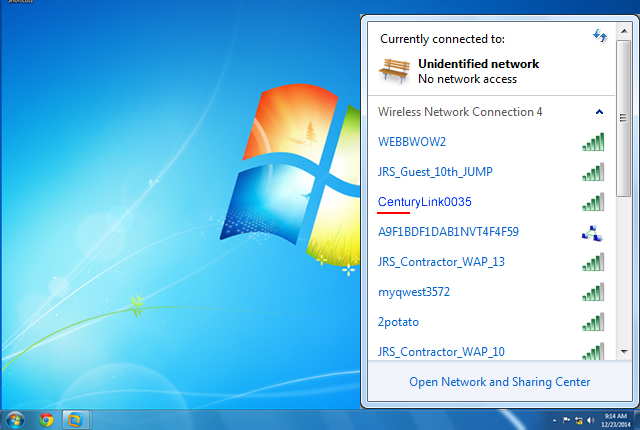This screenshot has height=430, width=640.
Task: Show hidden tray icons arrow
Action: coord(554,421)
